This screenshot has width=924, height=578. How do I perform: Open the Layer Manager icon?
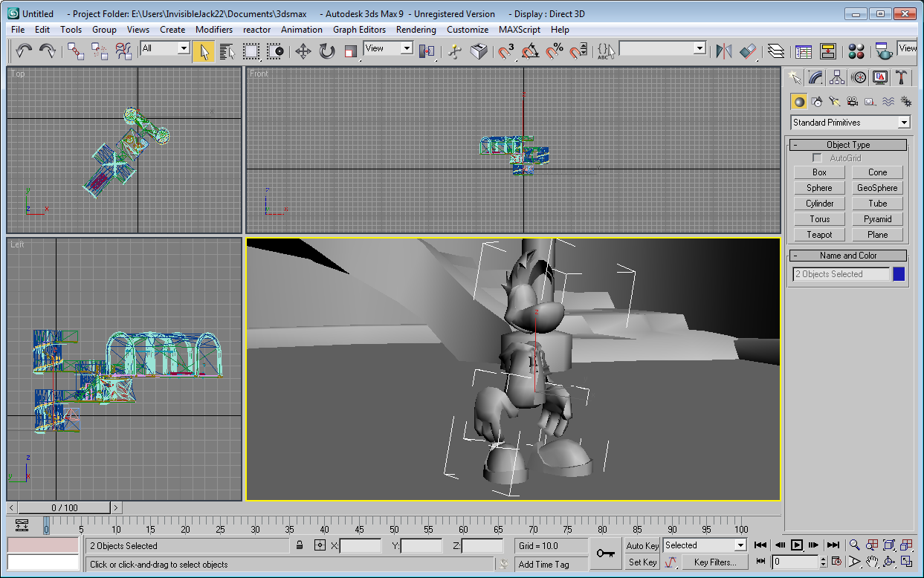776,51
